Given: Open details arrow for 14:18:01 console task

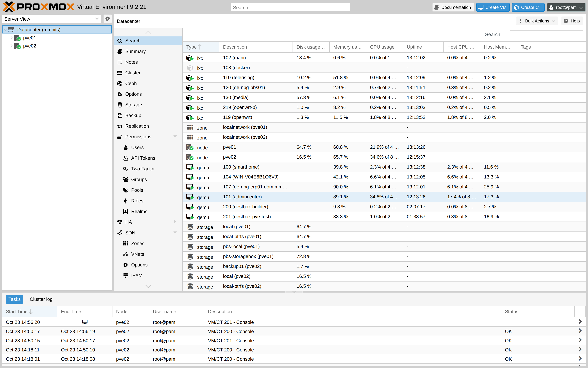Looking at the screenshot, I should 580,358.
